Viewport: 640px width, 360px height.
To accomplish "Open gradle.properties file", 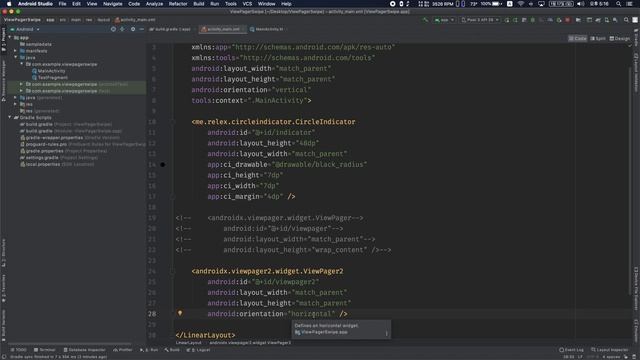I will (64, 151).
